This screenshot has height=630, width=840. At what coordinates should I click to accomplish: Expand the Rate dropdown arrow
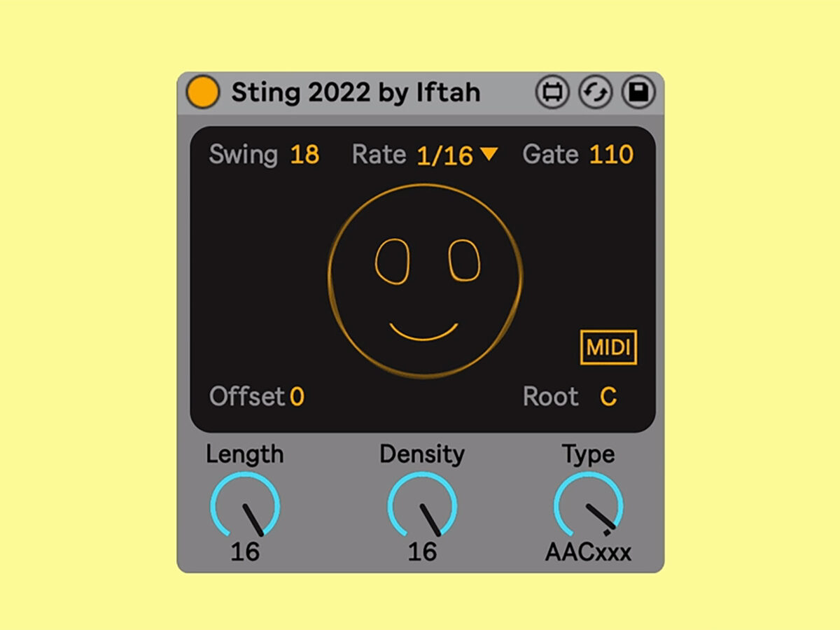pos(489,154)
